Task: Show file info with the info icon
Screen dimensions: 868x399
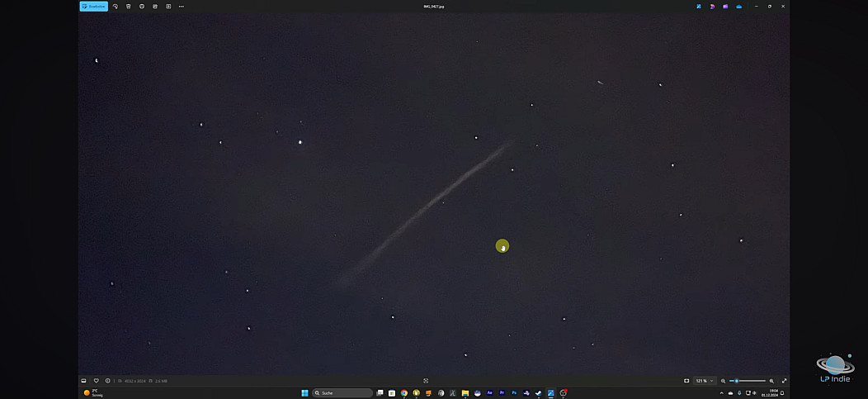Action: 108,381
